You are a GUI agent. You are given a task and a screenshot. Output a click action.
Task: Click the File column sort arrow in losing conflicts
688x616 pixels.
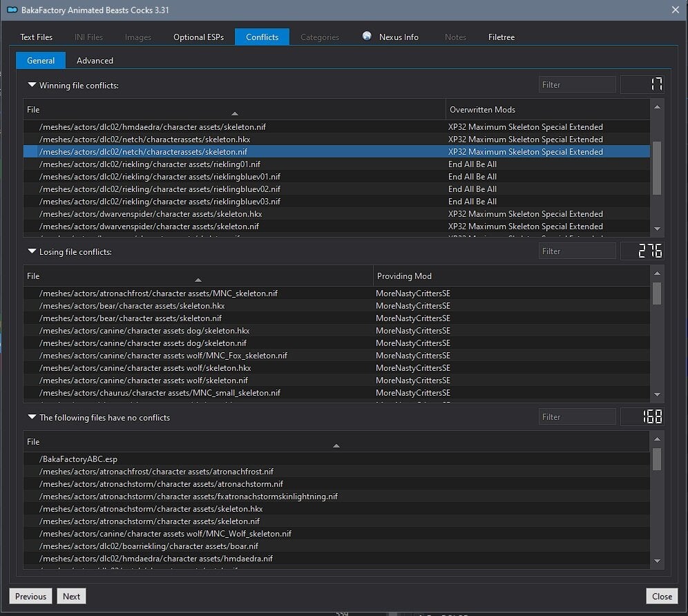pos(198,280)
